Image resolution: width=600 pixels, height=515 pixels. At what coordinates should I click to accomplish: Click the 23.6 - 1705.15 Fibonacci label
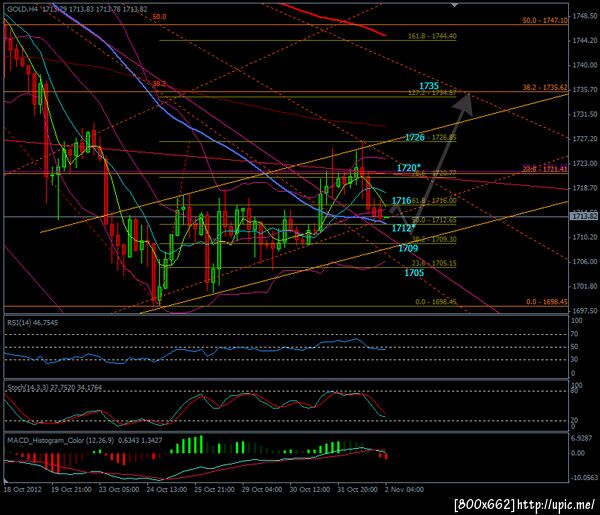point(434,263)
